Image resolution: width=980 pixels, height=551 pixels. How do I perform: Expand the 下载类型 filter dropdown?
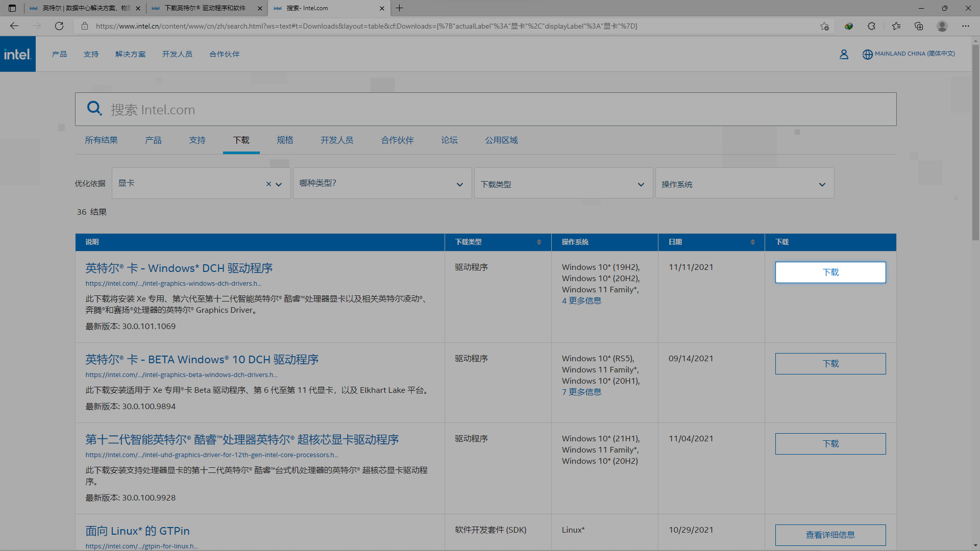563,184
